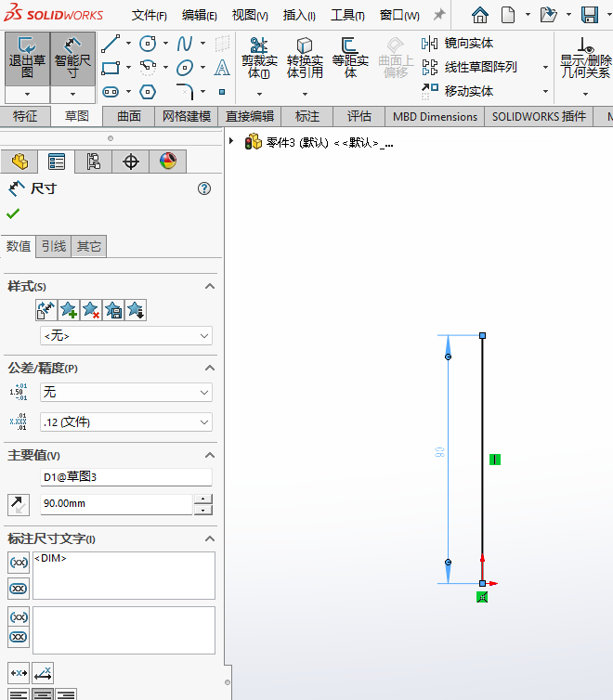Collapse the 主要值(V) section
This screenshot has height=700, width=613.
(x=209, y=455)
